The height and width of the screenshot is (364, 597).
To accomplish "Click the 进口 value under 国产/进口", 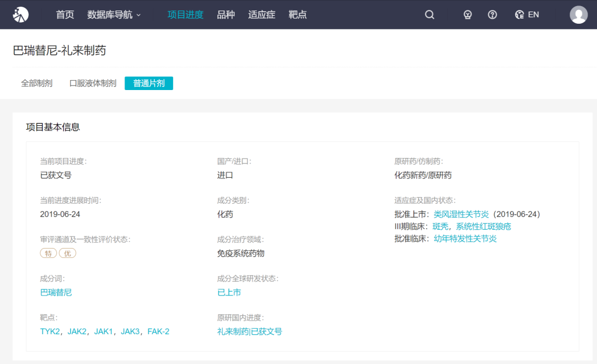I will click(225, 175).
